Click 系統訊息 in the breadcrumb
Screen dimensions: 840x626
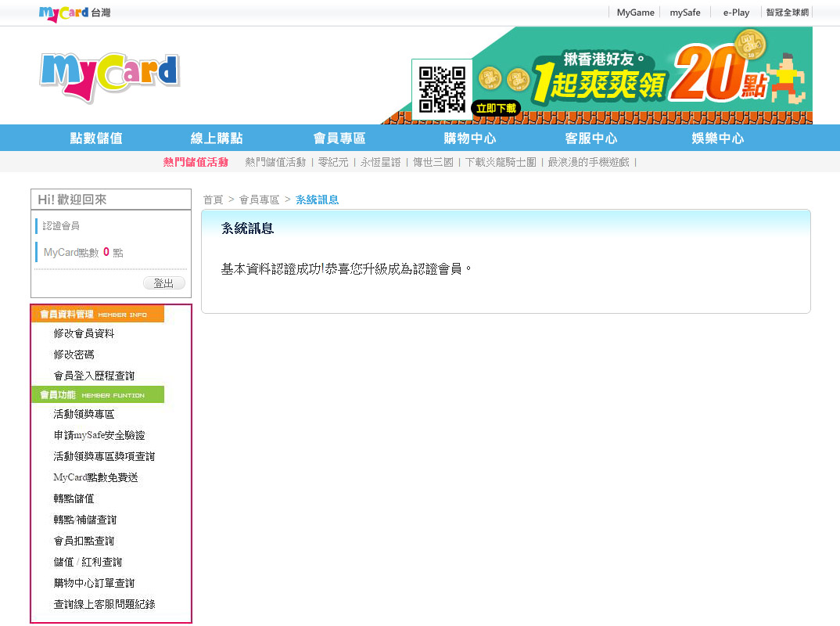coord(317,200)
